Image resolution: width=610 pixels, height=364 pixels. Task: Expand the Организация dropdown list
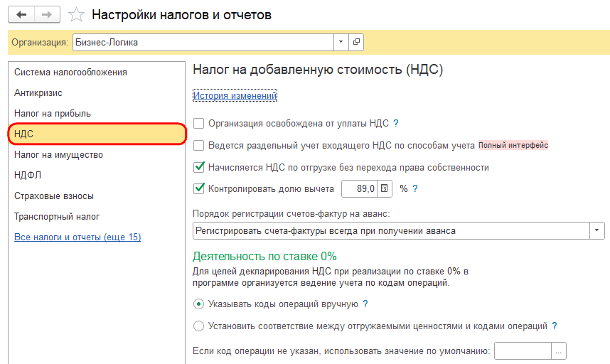[x=341, y=42]
